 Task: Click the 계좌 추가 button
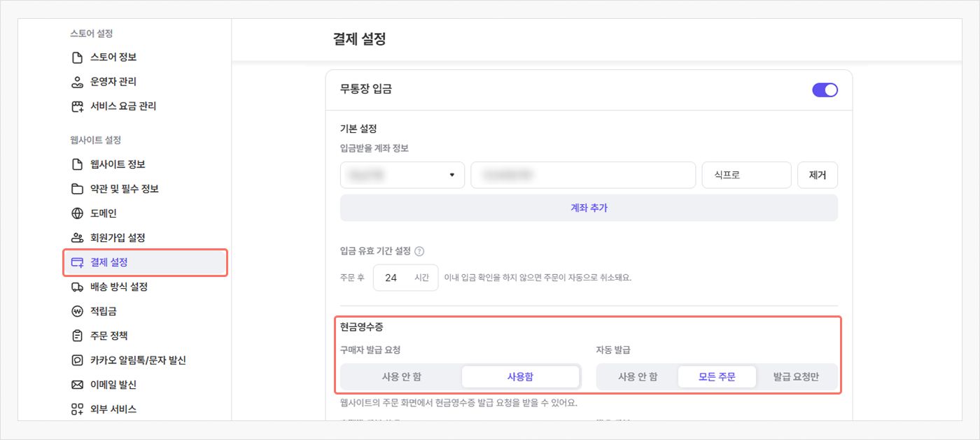(589, 208)
